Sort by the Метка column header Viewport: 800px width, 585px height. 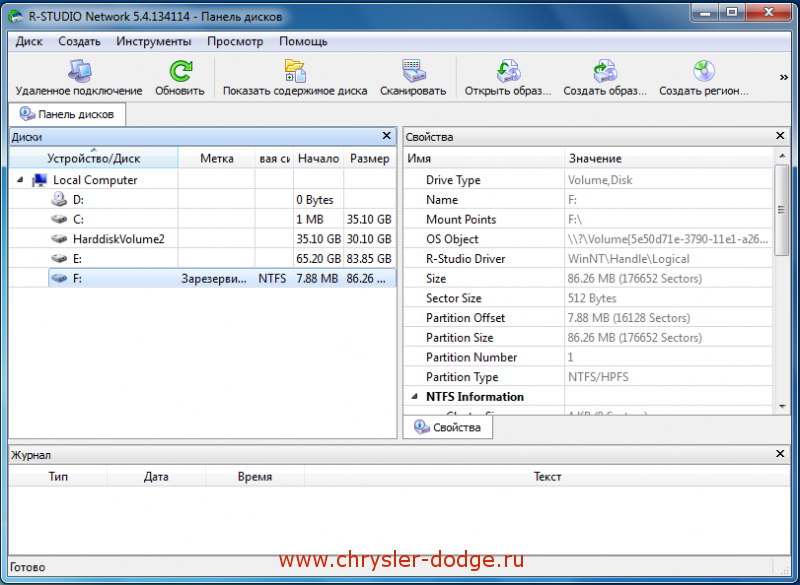[217, 158]
